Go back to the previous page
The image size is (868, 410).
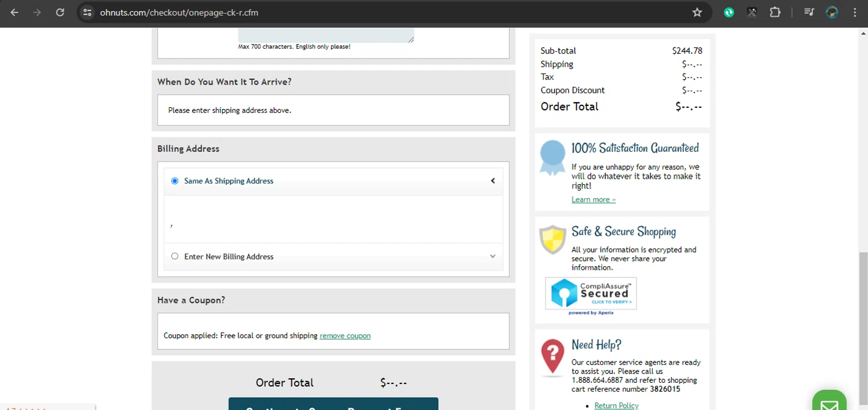(x=14, y=12)
